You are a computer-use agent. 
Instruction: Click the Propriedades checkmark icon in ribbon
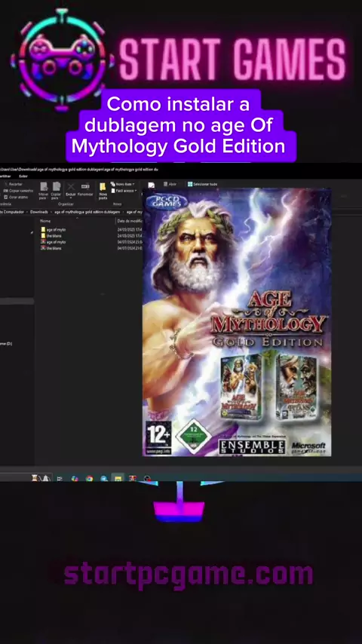pyautogui.click(x=151, y=186)
